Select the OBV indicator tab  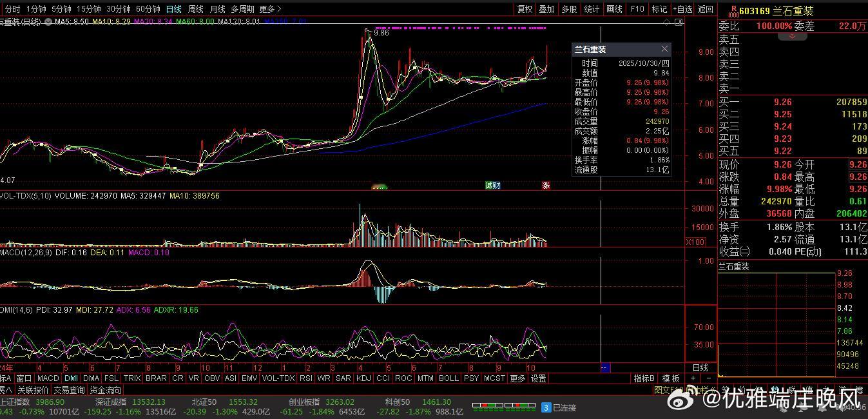tap(212, 378)
